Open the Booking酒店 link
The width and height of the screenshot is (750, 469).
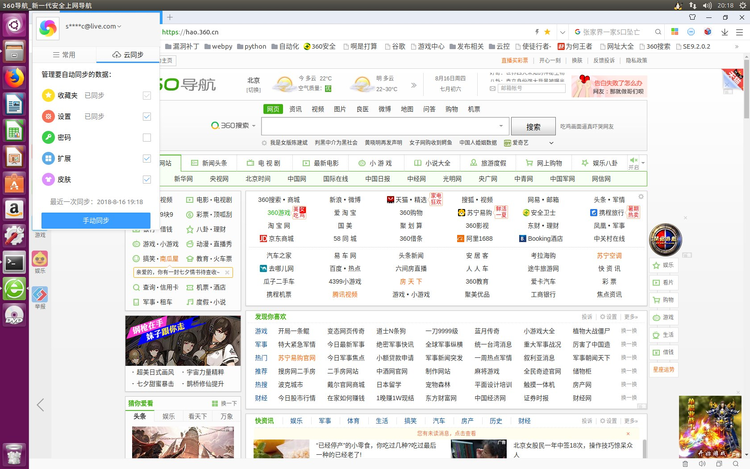coord(541,239)
